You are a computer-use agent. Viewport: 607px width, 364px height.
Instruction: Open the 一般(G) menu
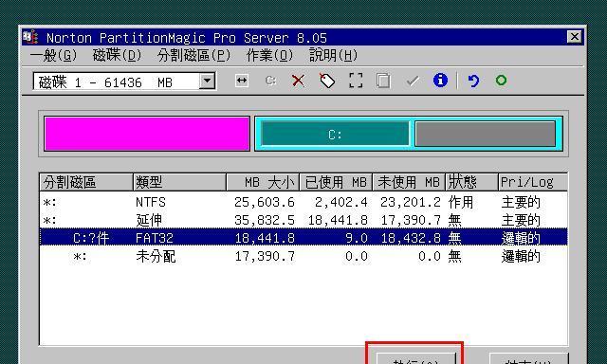54,56
